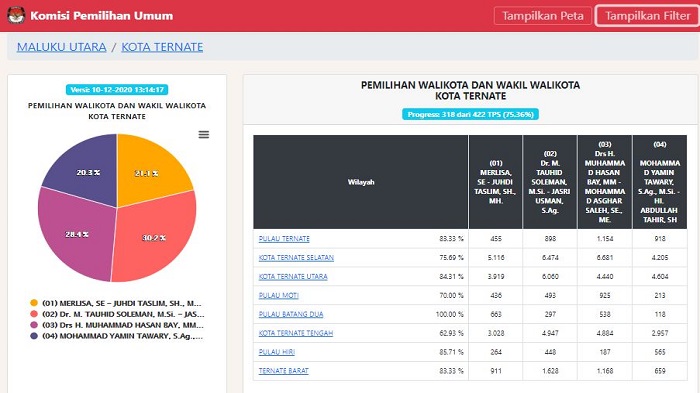Click the 5.116 cell in KOTA TERNATE SELATAN row
The image size is (700, 393).
tap(496, 257)
